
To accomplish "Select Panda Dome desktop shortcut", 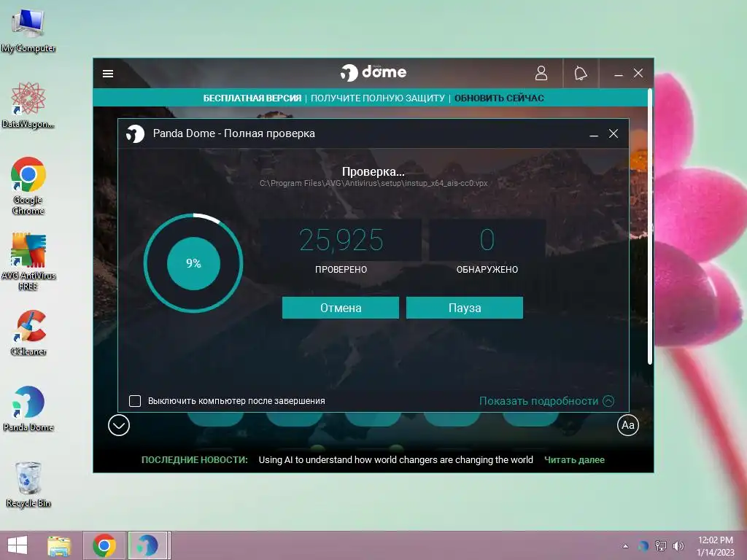I will click(x=28, y=408).
